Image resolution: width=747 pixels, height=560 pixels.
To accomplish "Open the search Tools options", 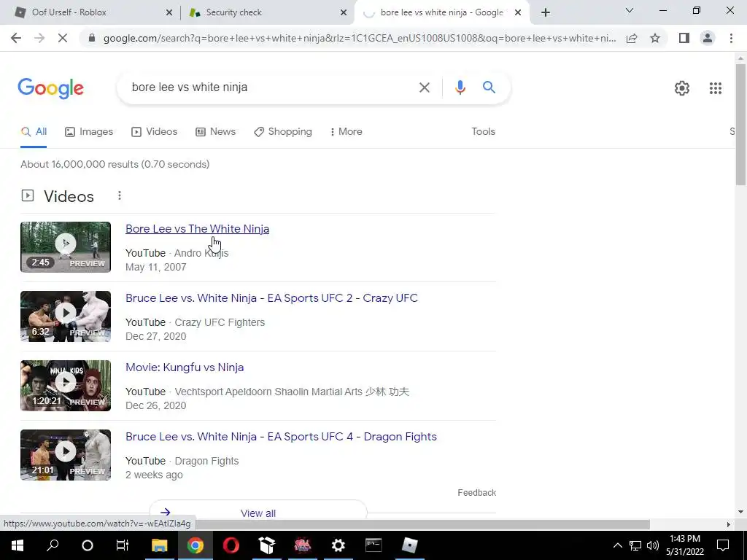I will coord(483,132).
